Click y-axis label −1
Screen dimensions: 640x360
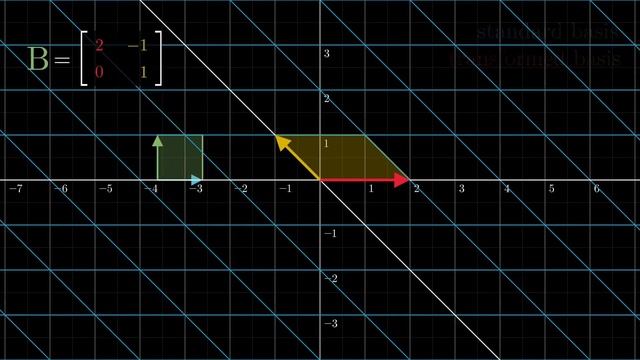tap(331, 233)
